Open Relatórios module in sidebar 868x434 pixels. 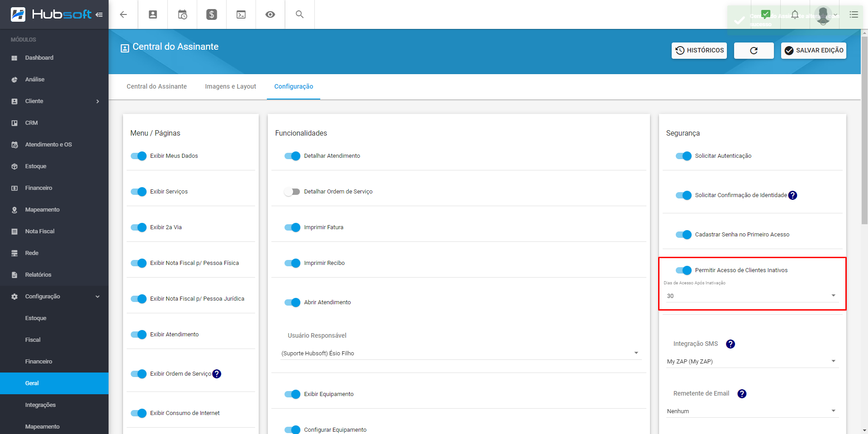coord(54,275)
